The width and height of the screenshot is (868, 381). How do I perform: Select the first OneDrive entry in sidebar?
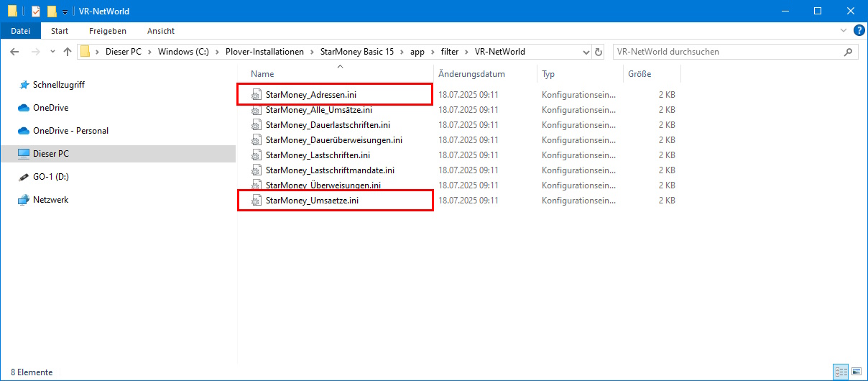point(50,107)
